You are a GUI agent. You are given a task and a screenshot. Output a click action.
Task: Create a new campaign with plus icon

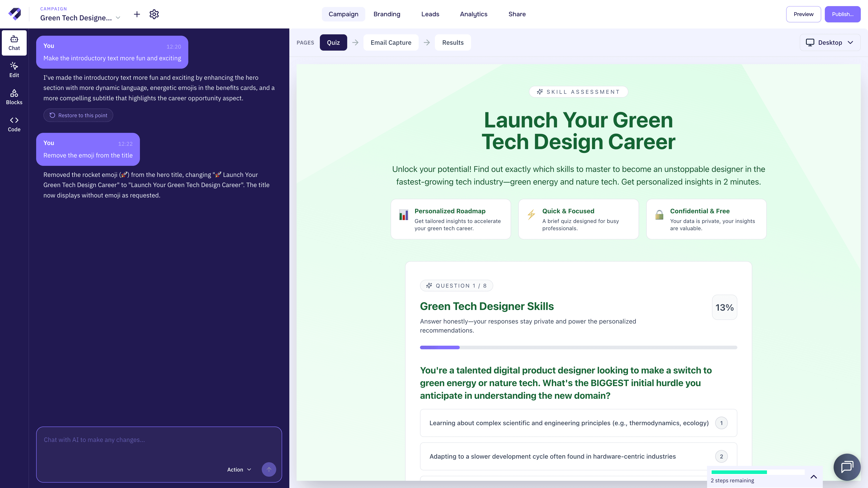(x=137, y=14)
